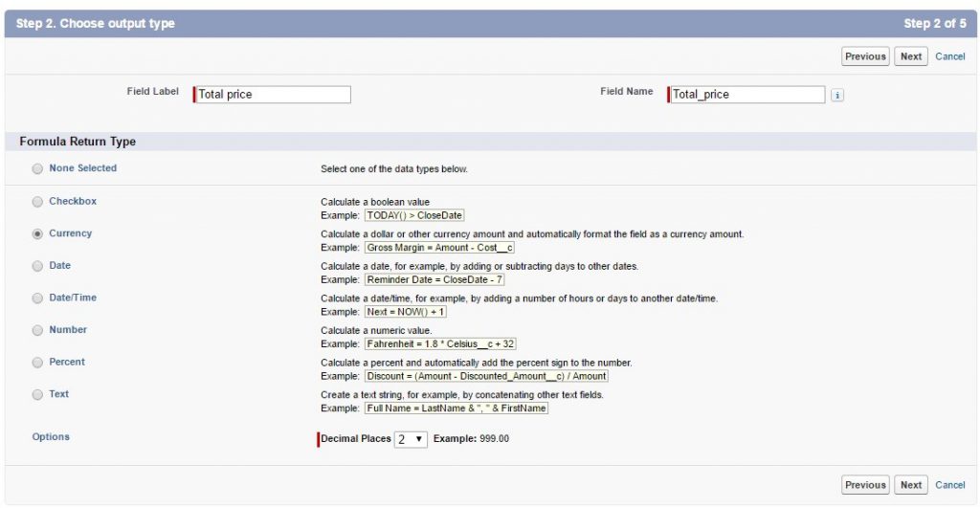Screen dimensions: 980x508
Task: Select the None Selected radio button
Action: [37, 168]
